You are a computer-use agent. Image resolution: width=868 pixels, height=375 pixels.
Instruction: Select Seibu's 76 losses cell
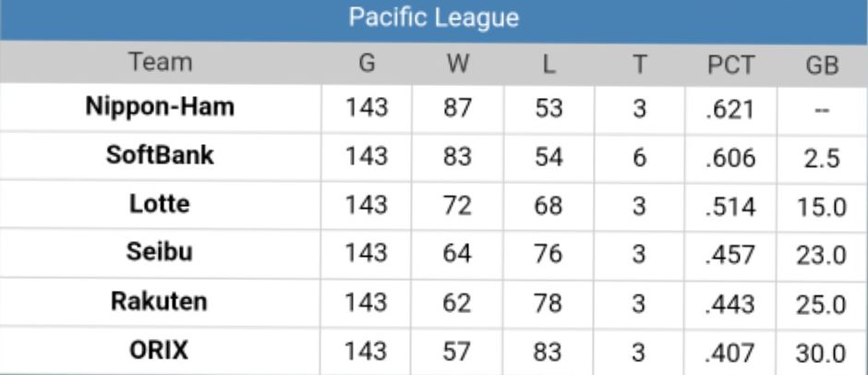[x=548, y=254]
